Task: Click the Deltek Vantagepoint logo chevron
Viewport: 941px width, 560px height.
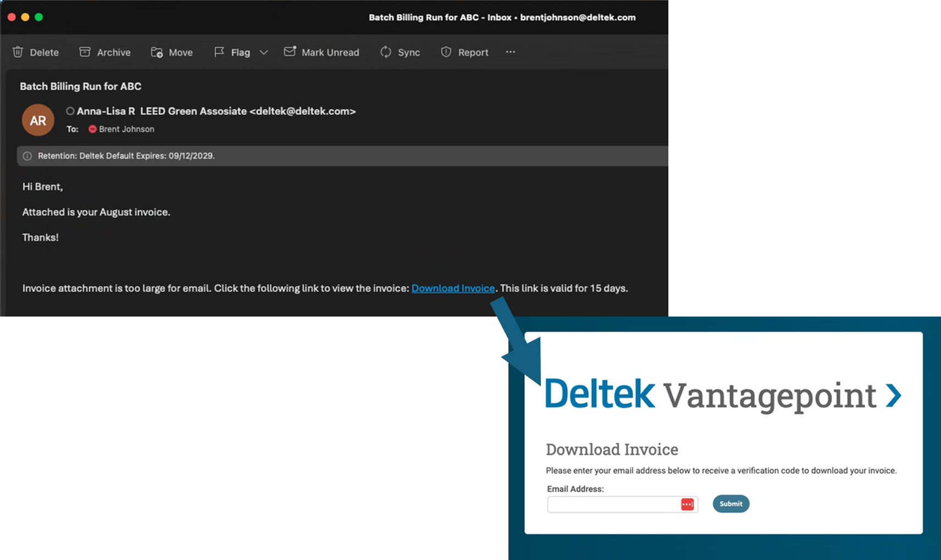Action: pos(894,396)
